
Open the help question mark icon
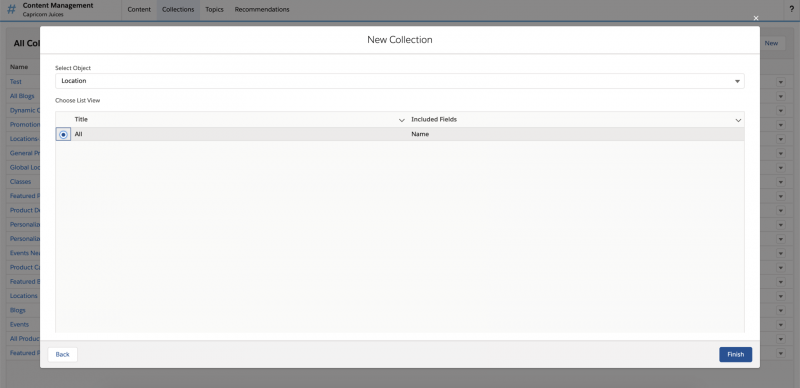791,9
